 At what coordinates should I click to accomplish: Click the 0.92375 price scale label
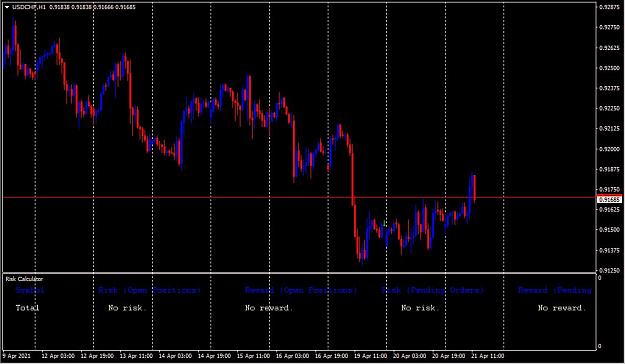click(610, 88)
